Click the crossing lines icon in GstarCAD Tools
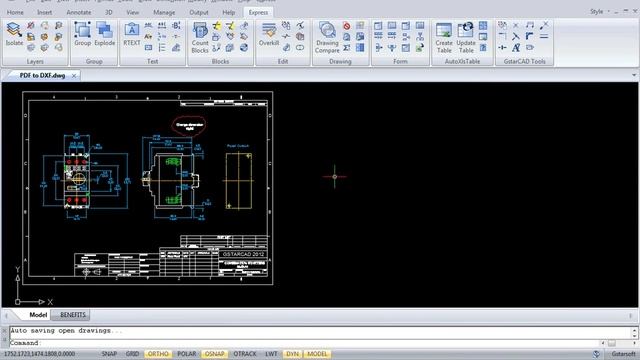640x360 pixels. click(x=516, y=37)
